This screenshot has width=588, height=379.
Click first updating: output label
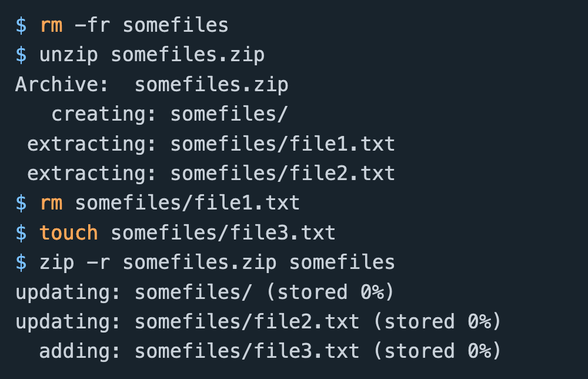(x=68, y=292)
